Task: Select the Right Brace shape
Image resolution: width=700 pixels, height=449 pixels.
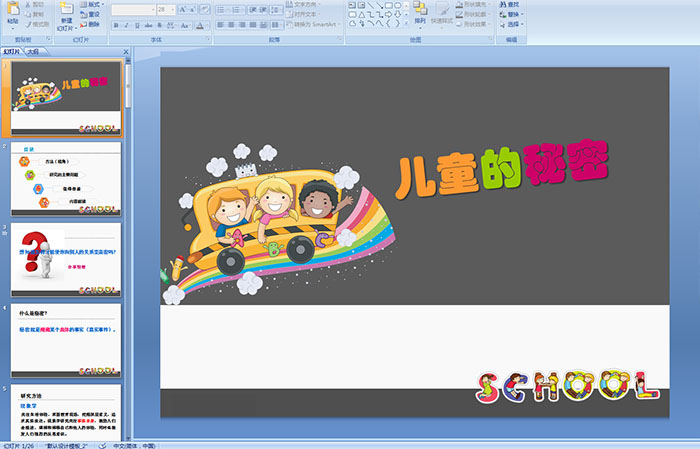Action: click(x=397, y=24)
